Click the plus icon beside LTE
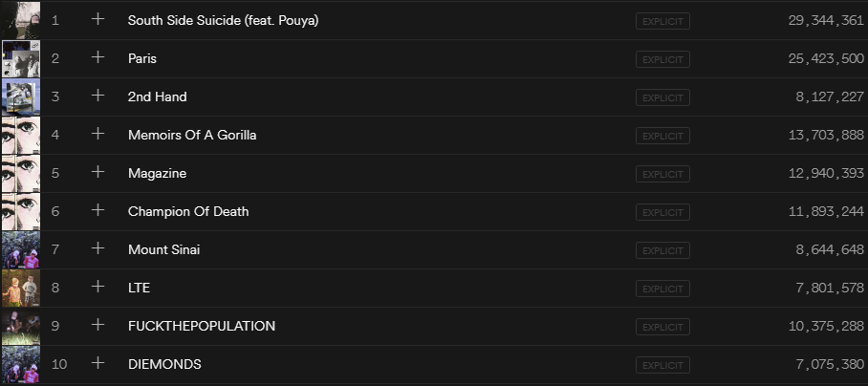This screenshot has height=386, width=868. [98, 287]
